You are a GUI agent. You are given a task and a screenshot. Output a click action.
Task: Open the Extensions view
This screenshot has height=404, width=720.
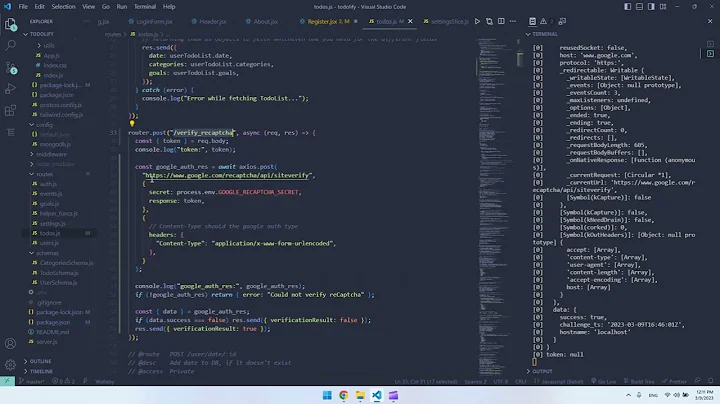(x=10, y=111)
